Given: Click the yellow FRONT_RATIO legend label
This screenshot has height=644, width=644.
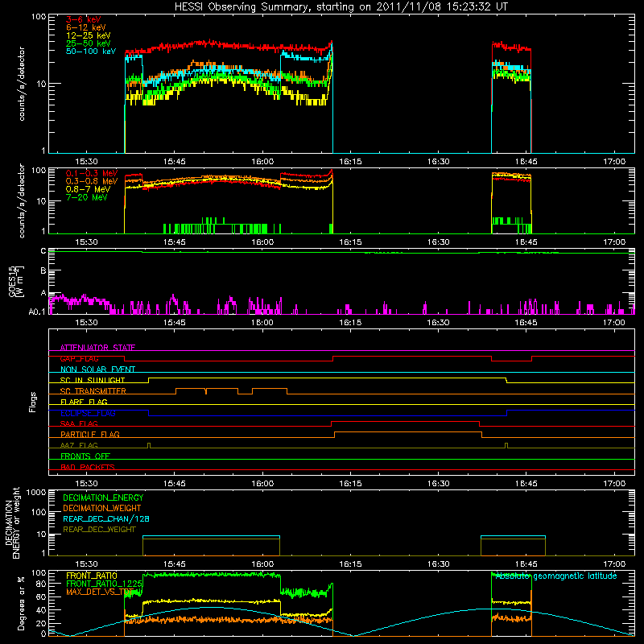Looking at the screenshot, I should coord(92,576).
